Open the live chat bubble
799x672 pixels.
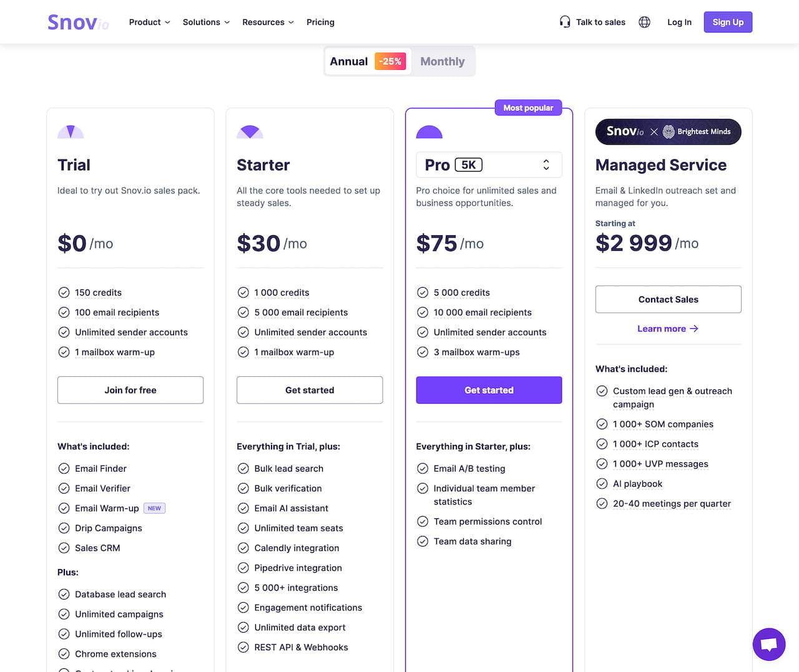point(768,644)
